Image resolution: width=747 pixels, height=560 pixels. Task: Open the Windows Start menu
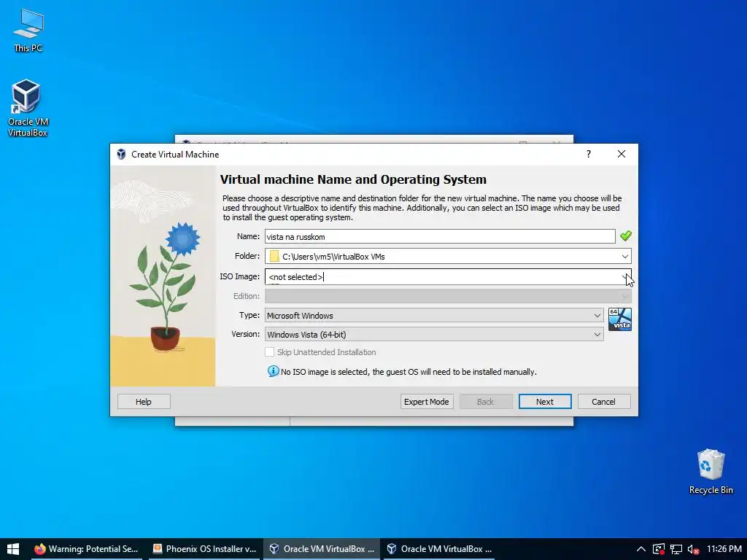(x=13, y=549)
